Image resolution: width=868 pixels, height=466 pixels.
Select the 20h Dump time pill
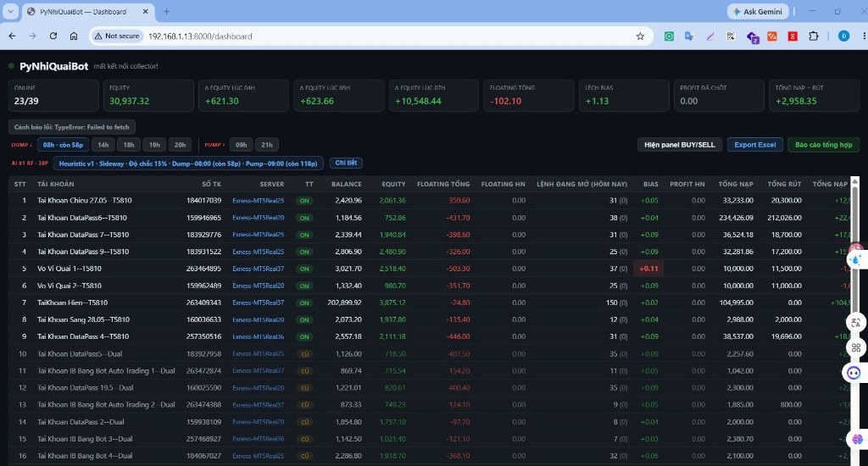[x=180, y=145]
